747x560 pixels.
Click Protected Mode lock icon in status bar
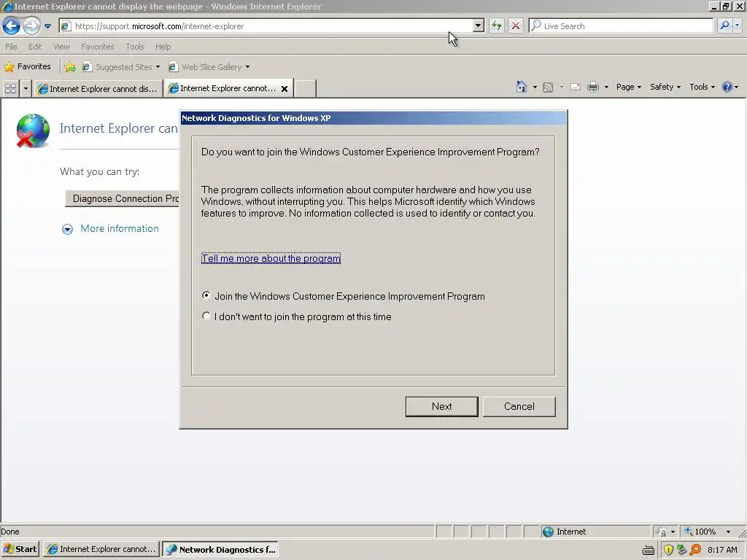coord(661,532)
